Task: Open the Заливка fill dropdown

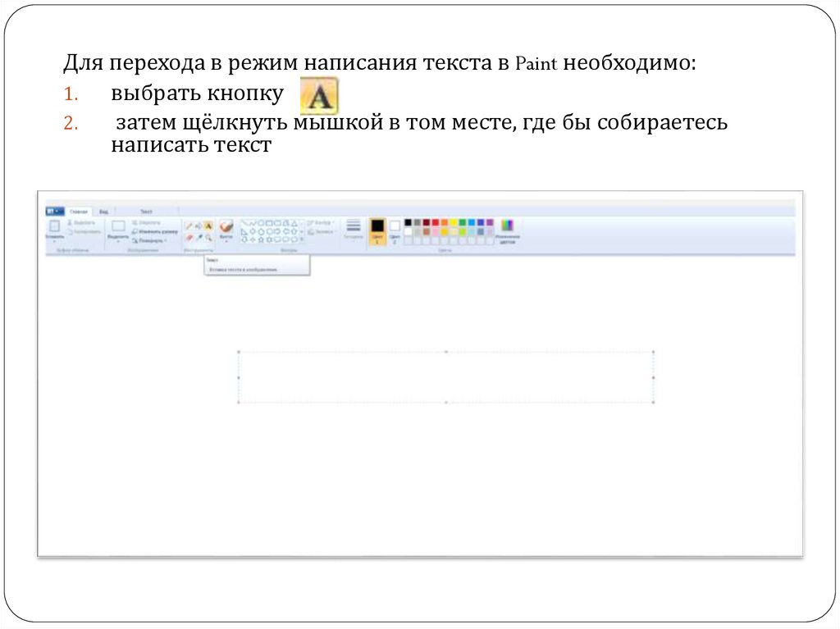Action: tap(322, 231)
